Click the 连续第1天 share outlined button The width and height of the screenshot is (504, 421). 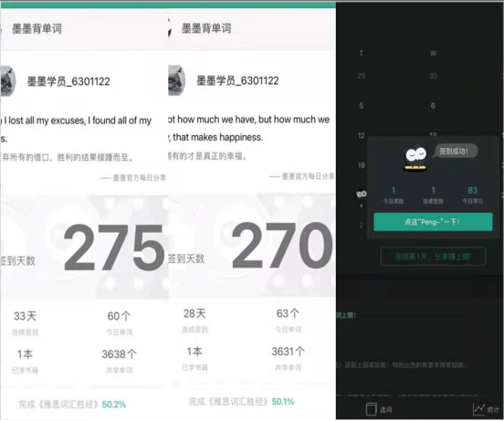(433, 257)
